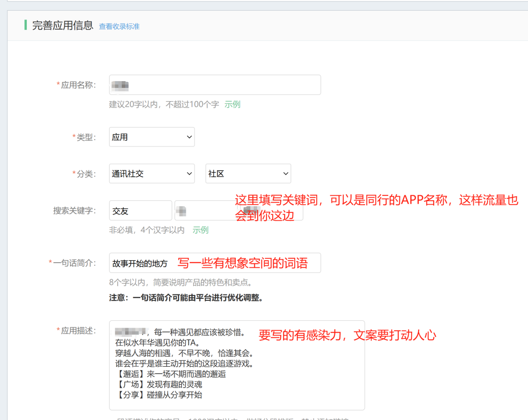Click the hint text 8个字以内 under the intro

[128, 281]
